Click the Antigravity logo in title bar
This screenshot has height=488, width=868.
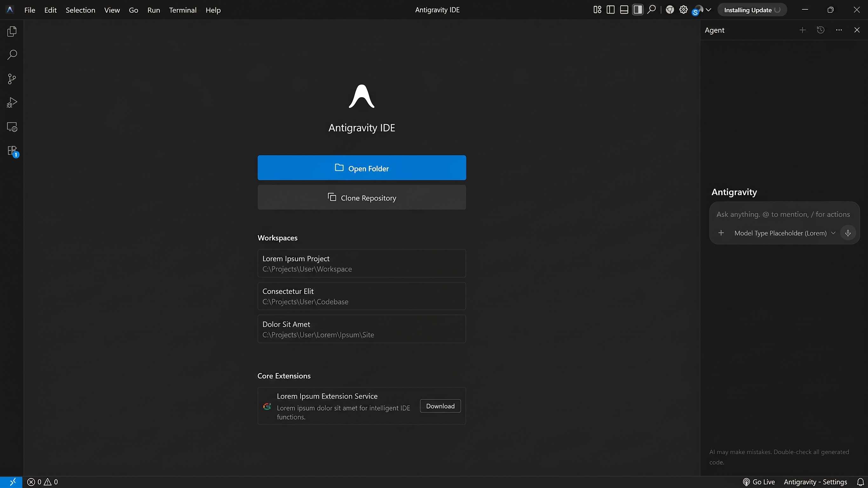pyautogui.click(x=10, y=10)
